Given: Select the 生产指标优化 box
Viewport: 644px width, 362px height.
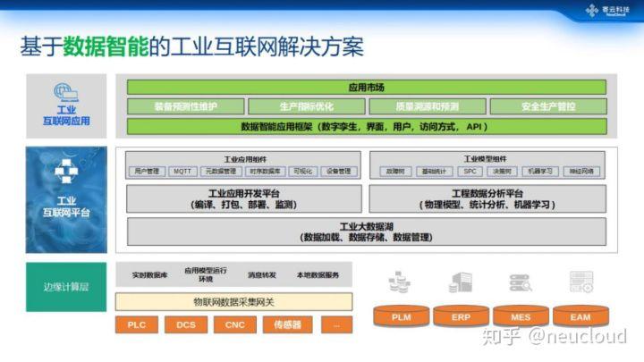Looking at the screenshot, I should [307, 106].
